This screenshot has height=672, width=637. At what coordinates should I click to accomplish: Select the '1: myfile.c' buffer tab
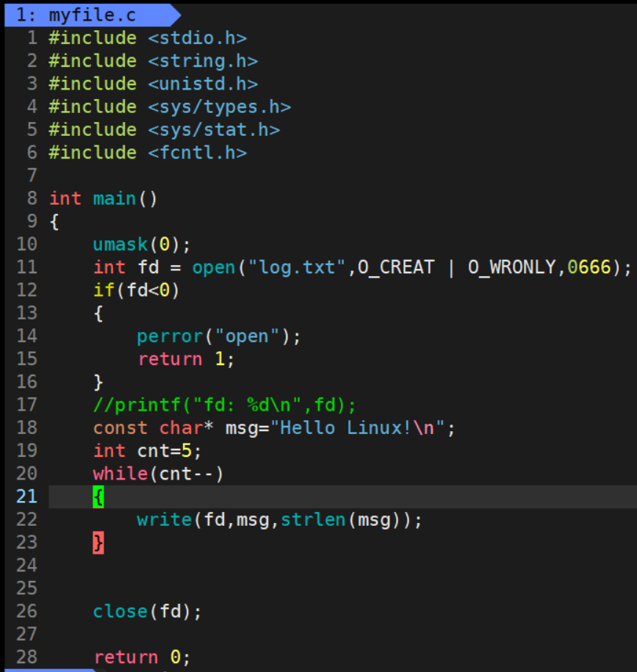[x=92, y=15]
